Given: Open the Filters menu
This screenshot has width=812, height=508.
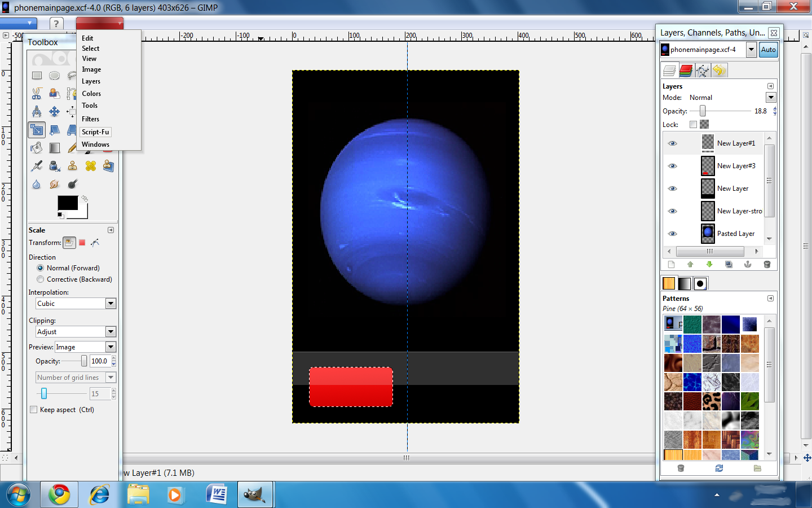Looking at the screenshot, I should coord(90,119).
